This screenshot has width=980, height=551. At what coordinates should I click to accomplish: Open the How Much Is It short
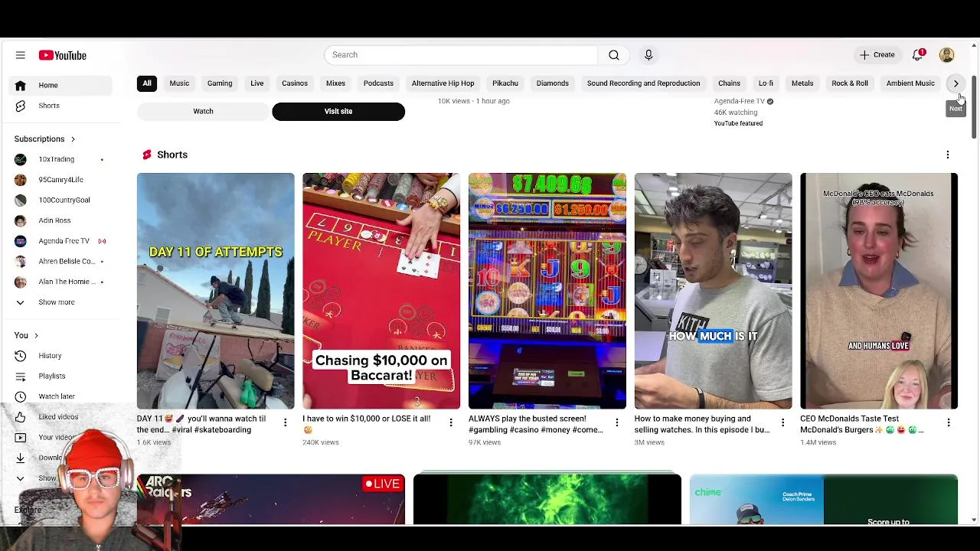coord(713,291)
